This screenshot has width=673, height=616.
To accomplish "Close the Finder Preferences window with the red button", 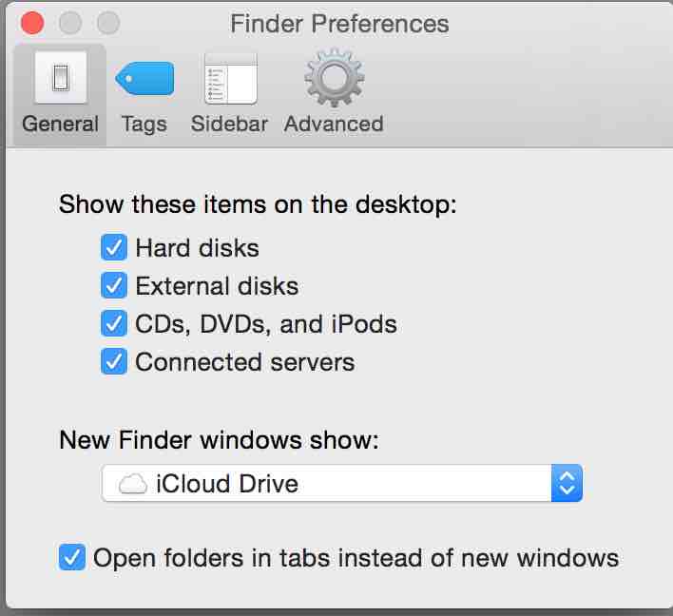I will pyautogui.click(x=32, y=23).
